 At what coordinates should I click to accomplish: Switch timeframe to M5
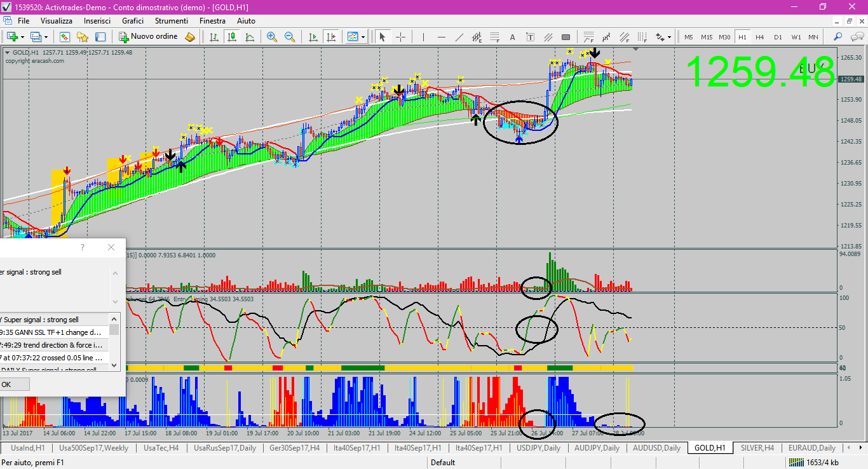click(689, 37)
